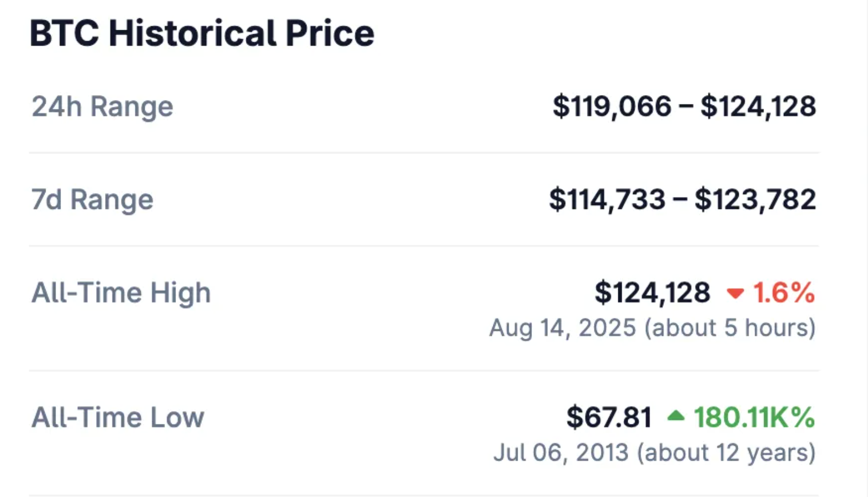The image size is (868, 497).
Task: Select the All-Time High price $124,128
Action: (652, 292)
